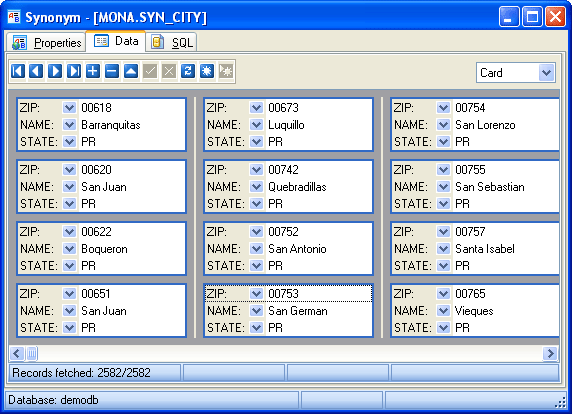This screenshot has width=572, height=414.
Task: Expand NAME dropdown for Luquillo card
Action: click(x=256, y=125)
